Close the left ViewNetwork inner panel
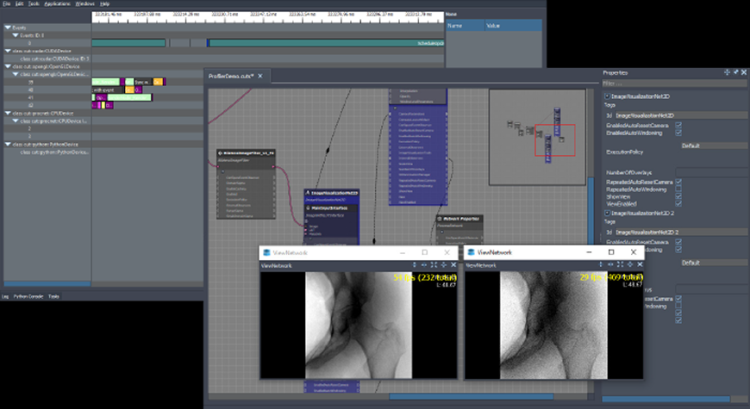Viewport: 750px width, 409px height. click(453, 265)
